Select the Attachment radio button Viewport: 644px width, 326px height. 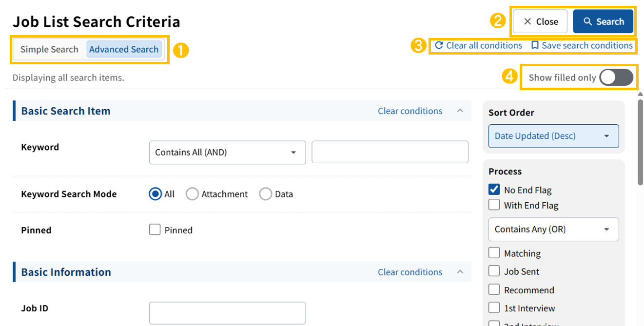tap(193, 194)
